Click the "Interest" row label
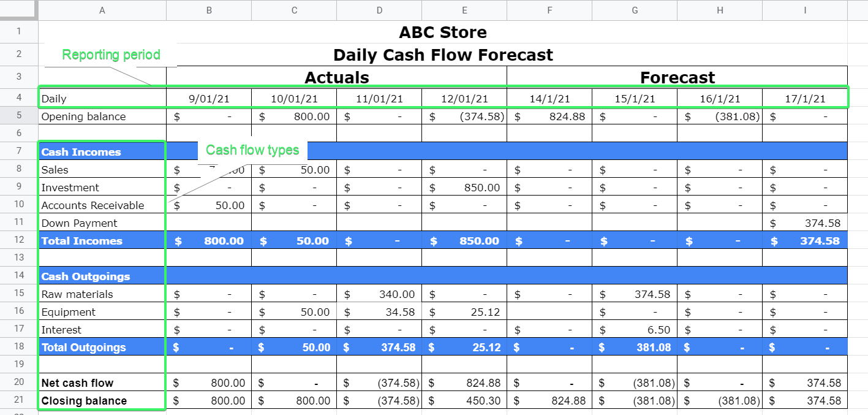Screen dimensions: 868x415 61,330
